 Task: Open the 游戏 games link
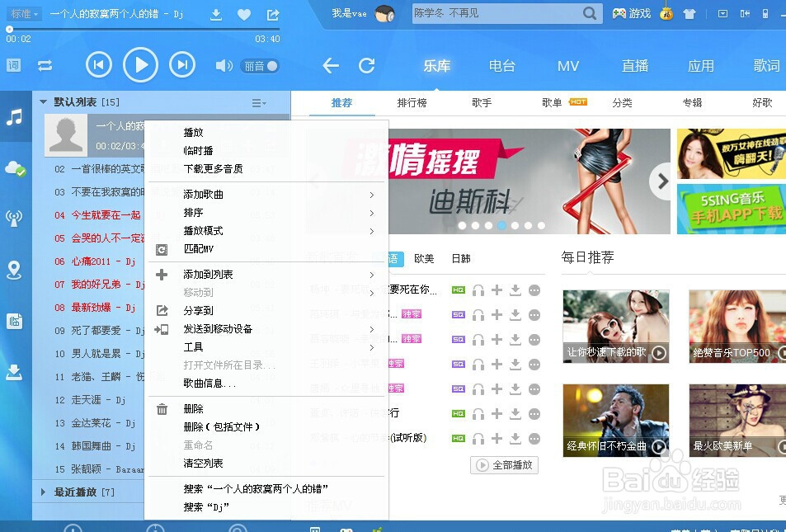coord(632,13)
